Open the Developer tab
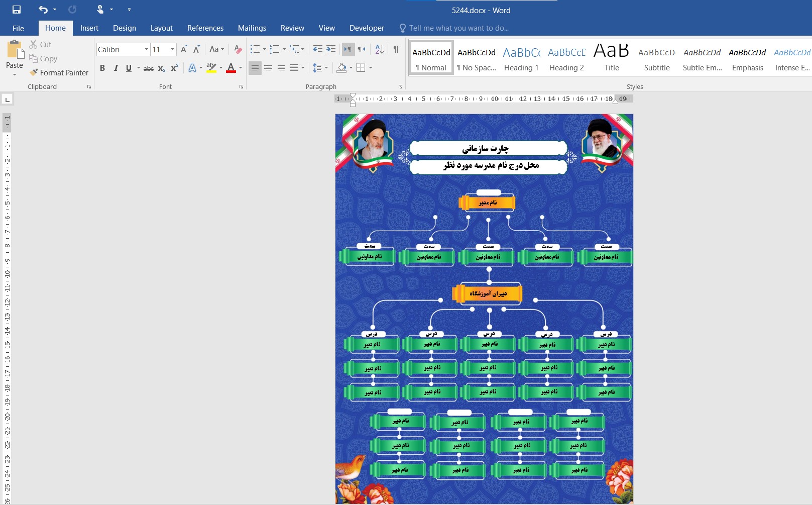The width and height of the screenshot is (812, 505). click(x=367, y=28)
